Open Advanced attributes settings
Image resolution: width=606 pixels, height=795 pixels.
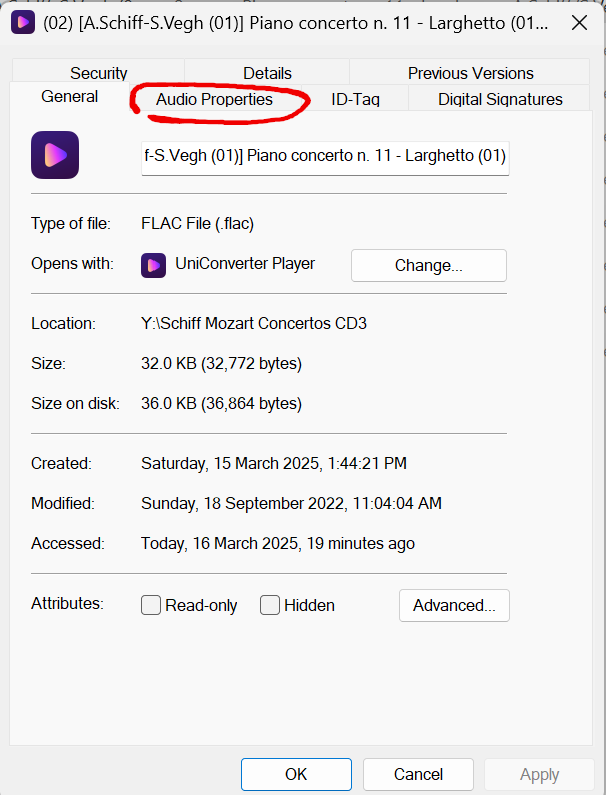[x=454, y=605]
